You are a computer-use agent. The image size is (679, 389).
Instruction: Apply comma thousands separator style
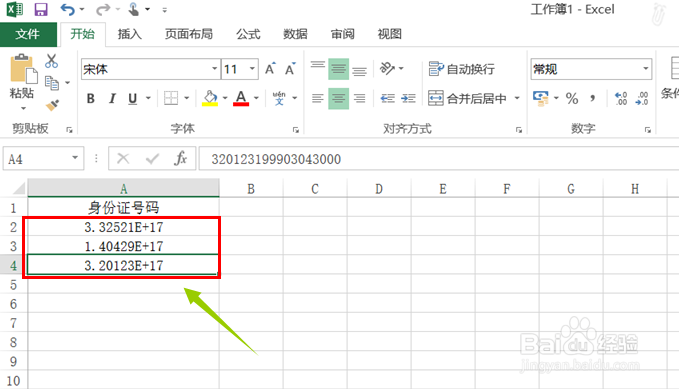tap(593, 99)
